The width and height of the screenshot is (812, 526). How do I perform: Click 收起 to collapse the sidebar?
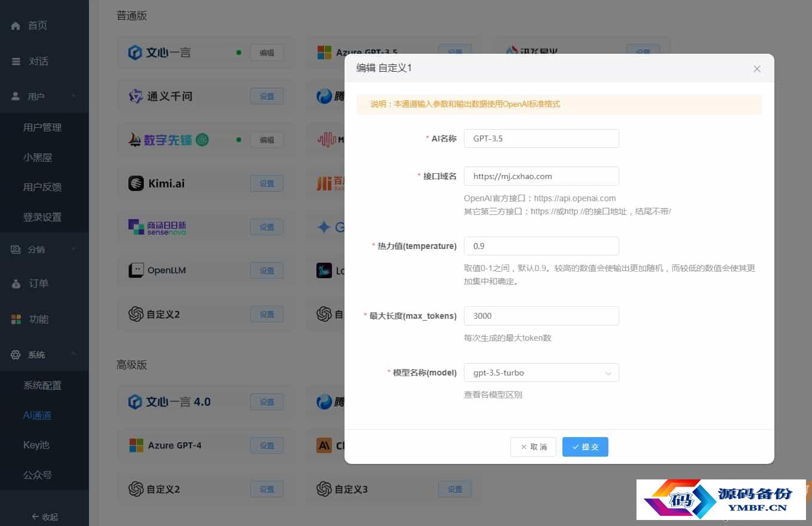pyautogui.click(x=45, y=517)
